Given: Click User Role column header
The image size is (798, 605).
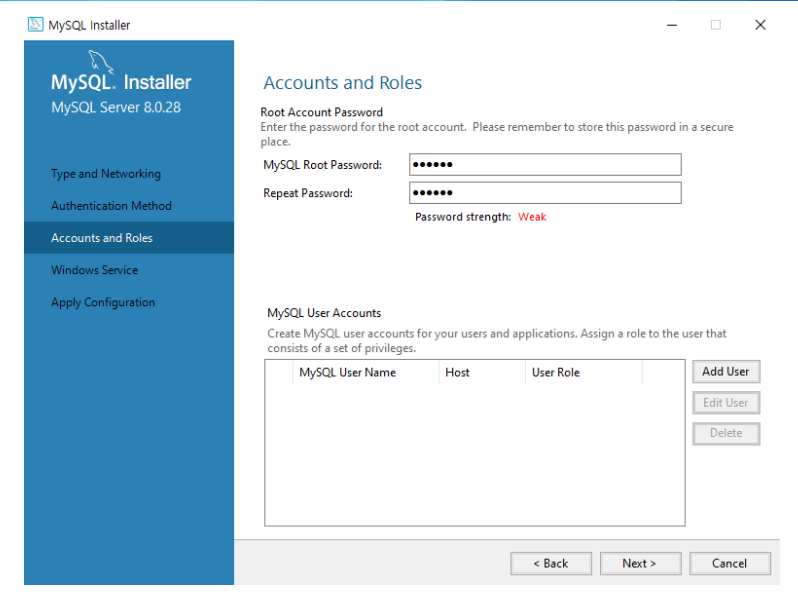Looking at the screenshot, I should point(584,372).
